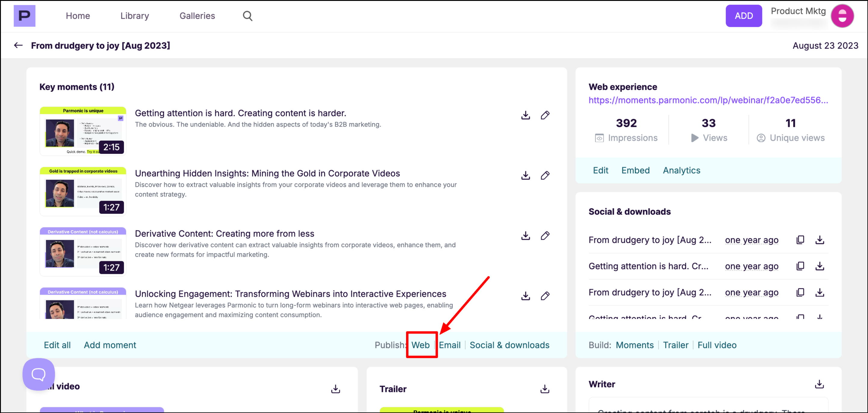Click the back arrow beside page title
Screen dimensions: 868x413
tap(18, 45)
